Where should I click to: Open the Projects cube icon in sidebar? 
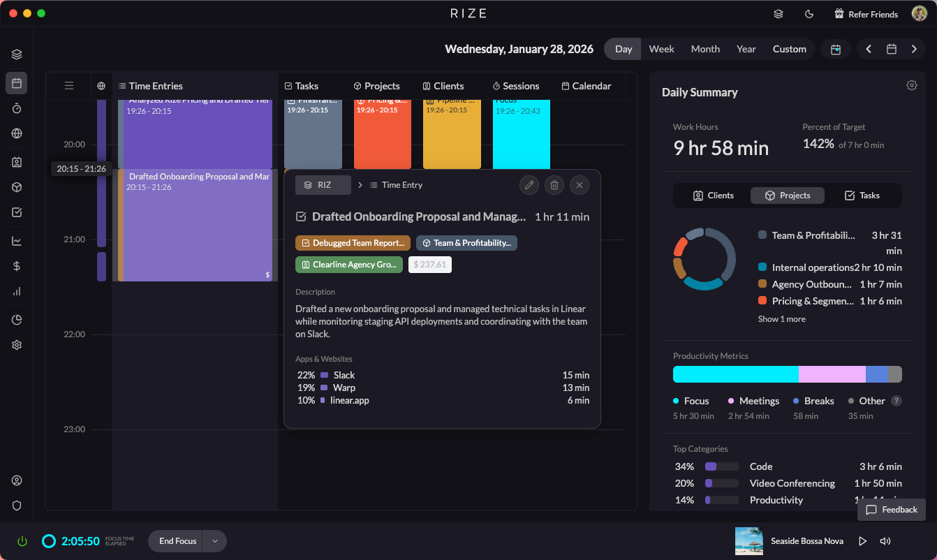coord(16,186)
